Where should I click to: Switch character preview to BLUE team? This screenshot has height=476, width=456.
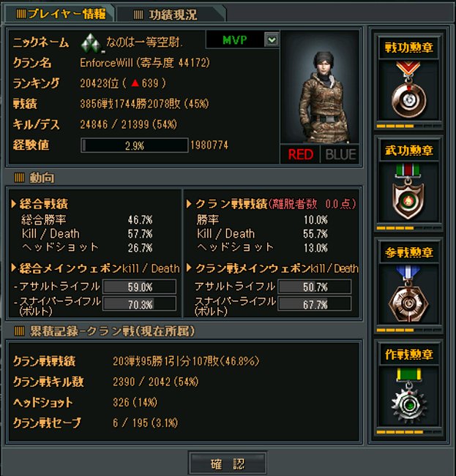click(340, 154)
